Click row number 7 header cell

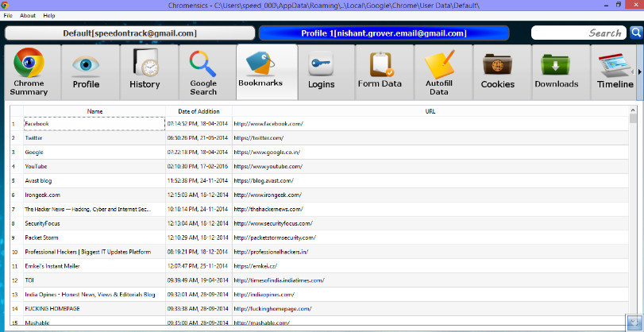click(x=17, y=209)
